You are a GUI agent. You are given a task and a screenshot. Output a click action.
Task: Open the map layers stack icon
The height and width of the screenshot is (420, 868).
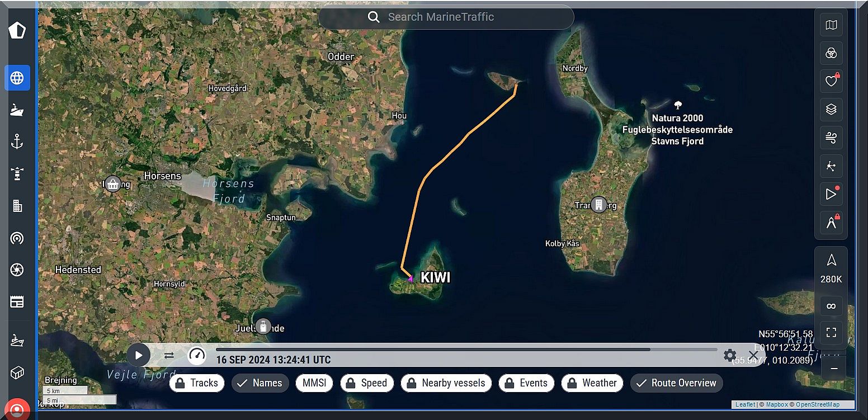point(831,110)
